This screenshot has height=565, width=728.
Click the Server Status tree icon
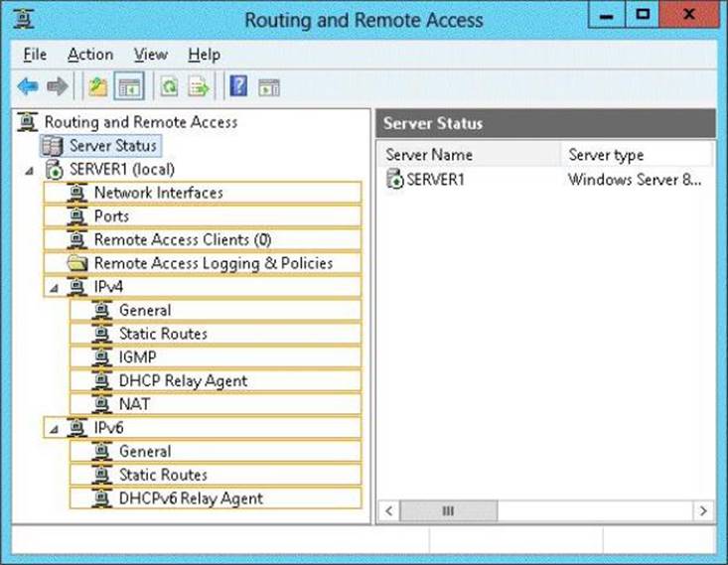point(52,146)
